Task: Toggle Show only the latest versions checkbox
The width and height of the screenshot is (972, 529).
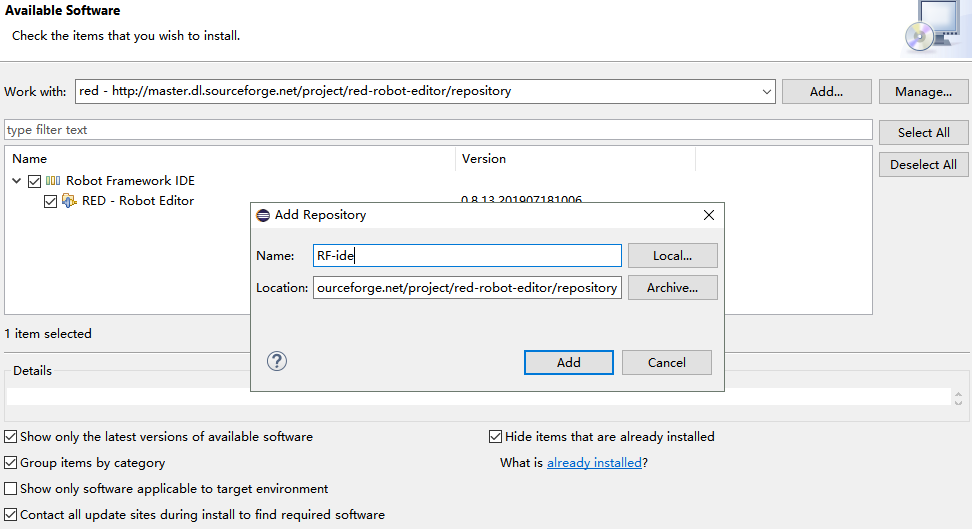Action: [x=10, y=437]
